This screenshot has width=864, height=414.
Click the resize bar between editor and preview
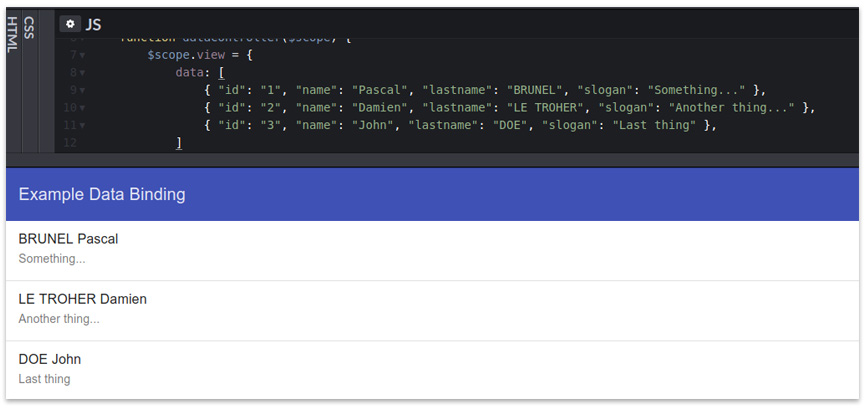click(432, 160)
